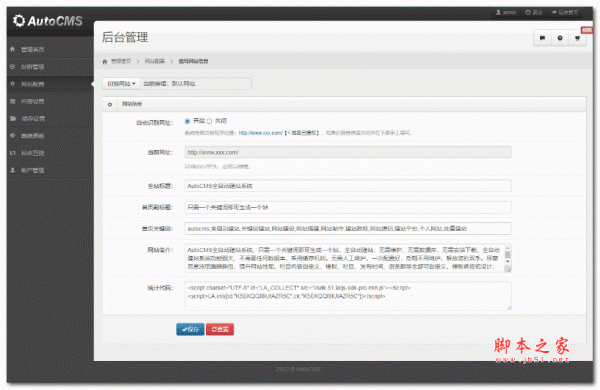This screenshot has height=390, width=600.
Task: Click the 2023 © AutoCMS footer text
Action: pos(298,369)
